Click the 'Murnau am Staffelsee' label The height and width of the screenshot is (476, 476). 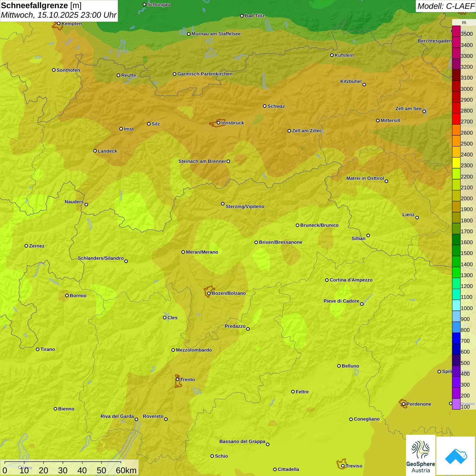(216, 34)
